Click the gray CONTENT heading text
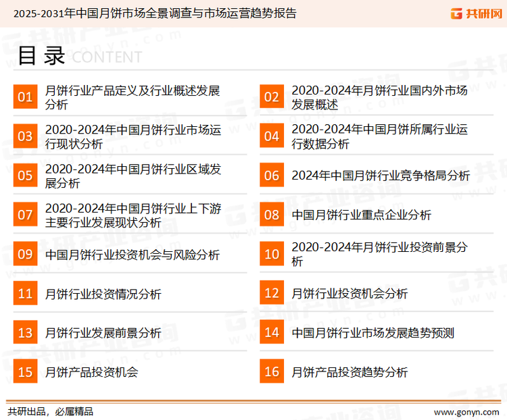Viewport: 507px width, 420px height. [107, 57]
